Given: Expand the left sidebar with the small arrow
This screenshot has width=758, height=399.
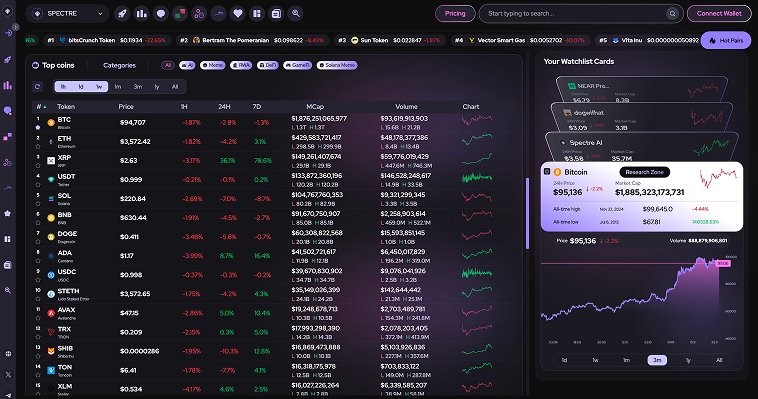Looking at the screenshot, I should pos(16,27).
